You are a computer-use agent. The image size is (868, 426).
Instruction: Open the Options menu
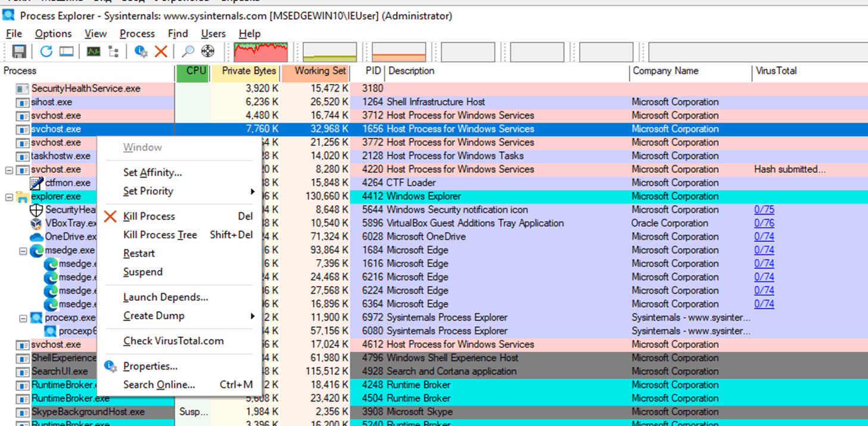click(53, 34)
